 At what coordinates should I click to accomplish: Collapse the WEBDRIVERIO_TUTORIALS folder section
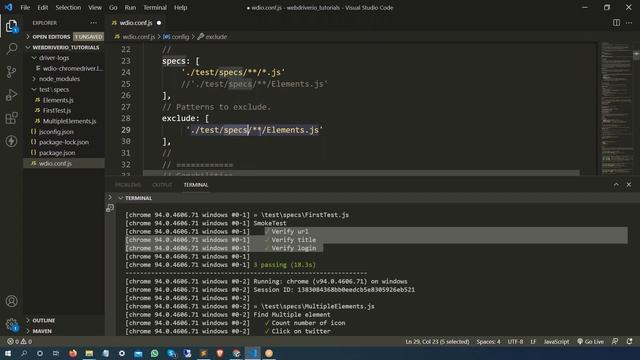pyautogui.click(x=64, y=47)
